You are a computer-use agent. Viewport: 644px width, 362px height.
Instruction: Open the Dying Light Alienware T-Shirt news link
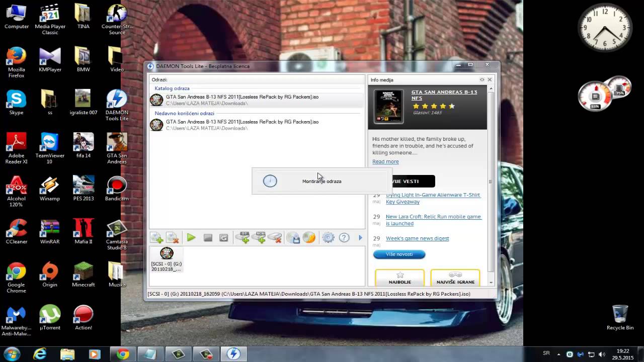[433, 198]
